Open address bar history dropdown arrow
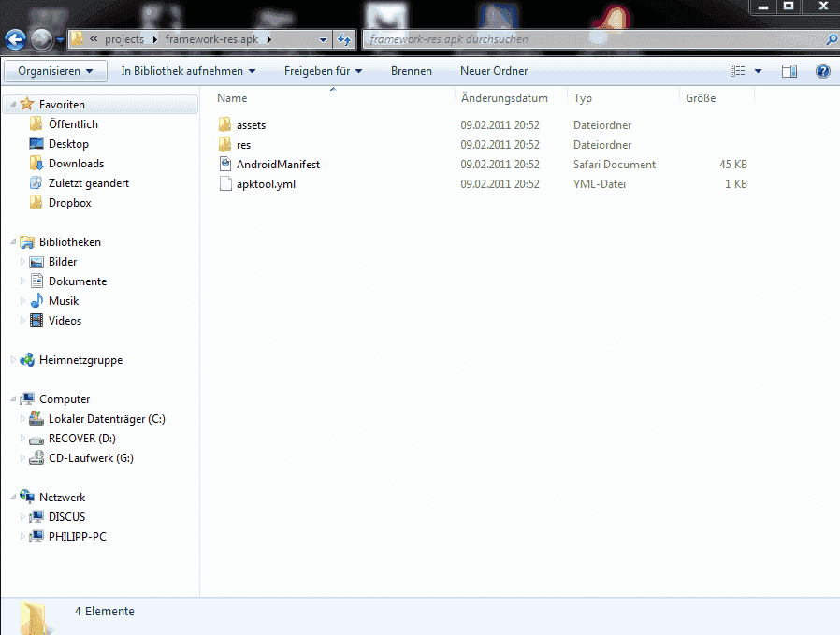The width and height of the screenshot is (840, 635). coord(323,39)
